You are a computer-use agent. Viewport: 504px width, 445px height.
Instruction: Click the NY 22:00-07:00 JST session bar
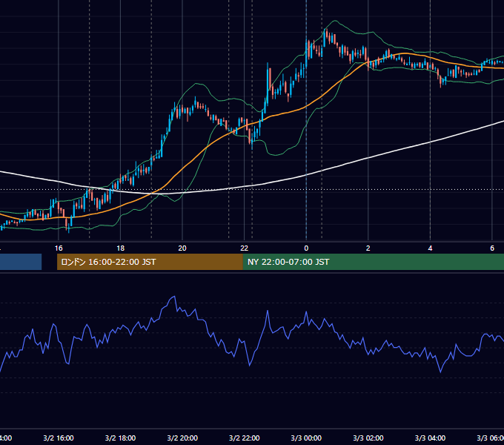pos(373,262)
